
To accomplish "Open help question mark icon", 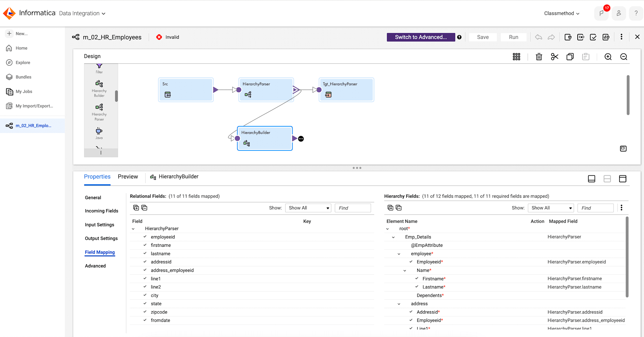I will tap(636, 13).
